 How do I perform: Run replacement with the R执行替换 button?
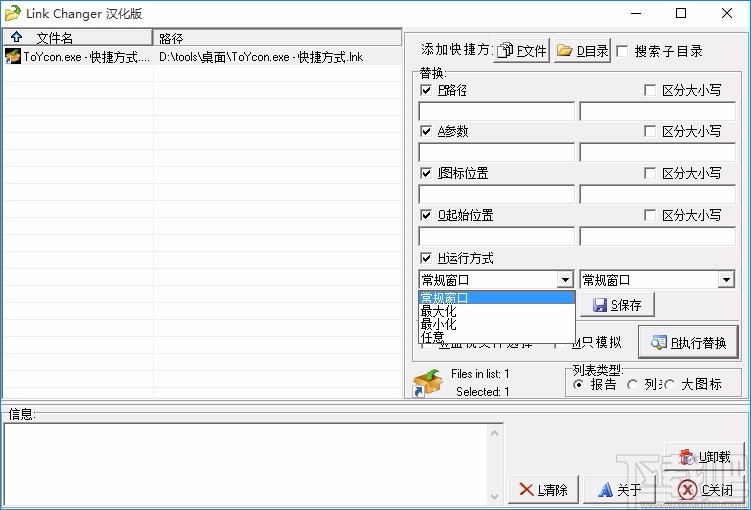[688, 342]
